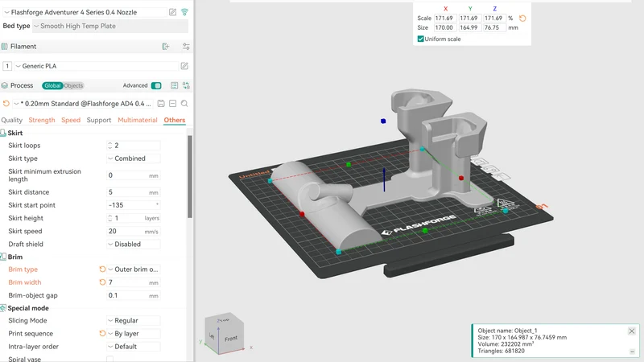This screenshot has width=644, height=362.
Task: Click the Skirt start point field
Action: [x=133, y=205]
